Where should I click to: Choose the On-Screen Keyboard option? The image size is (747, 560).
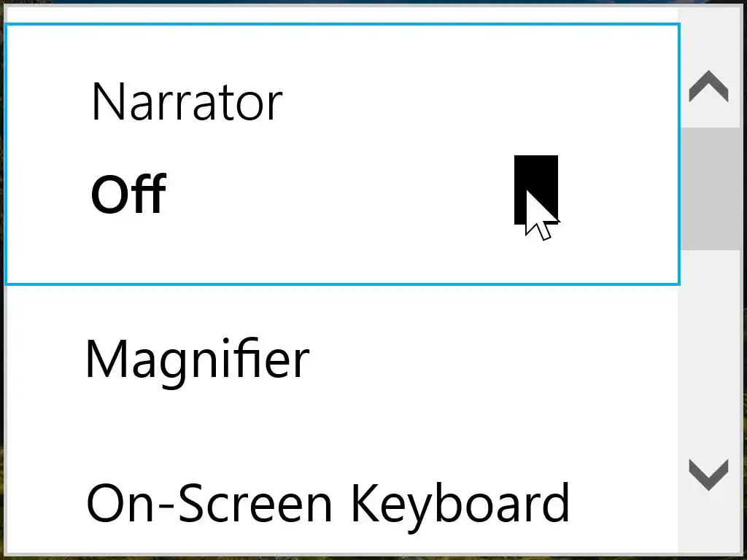[328, 503]
